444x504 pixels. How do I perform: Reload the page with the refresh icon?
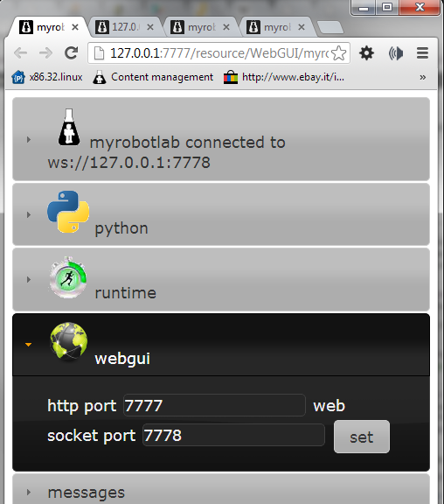[72, 52]
